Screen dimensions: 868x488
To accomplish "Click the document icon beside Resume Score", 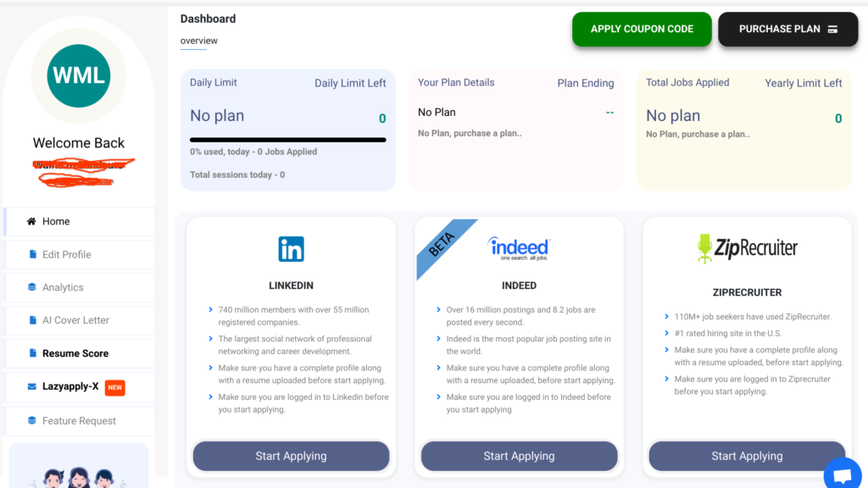I will pyautogui.click(x=33, y=353).
